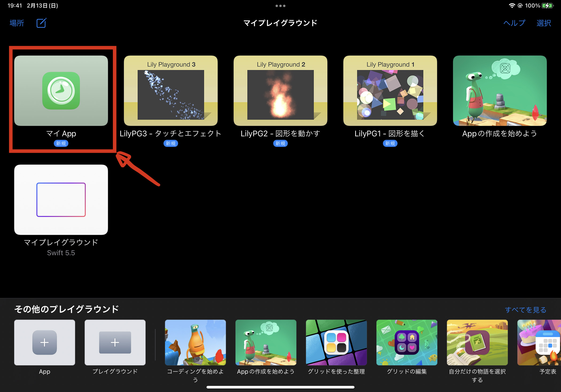This screenshot has width=561, height=392.
Task: Open グリッドの編集 sample
Action: pyautogui.click(x=407, y=342)
